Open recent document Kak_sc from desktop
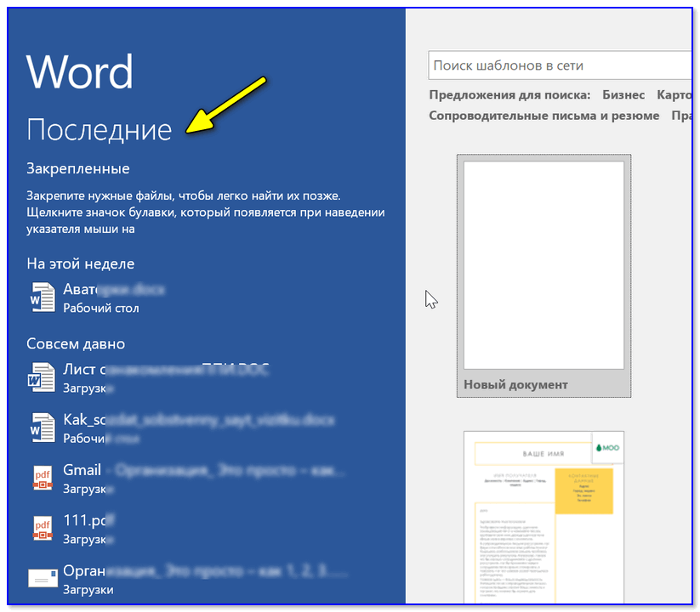Viewport: 700px width, 612px height. (x=206, y=428)
